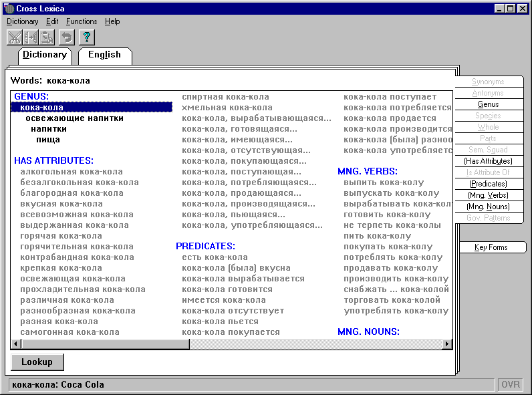Open the Edit menu
The width and height of the screenshot is (532, 395).
[x=52, y=21]
